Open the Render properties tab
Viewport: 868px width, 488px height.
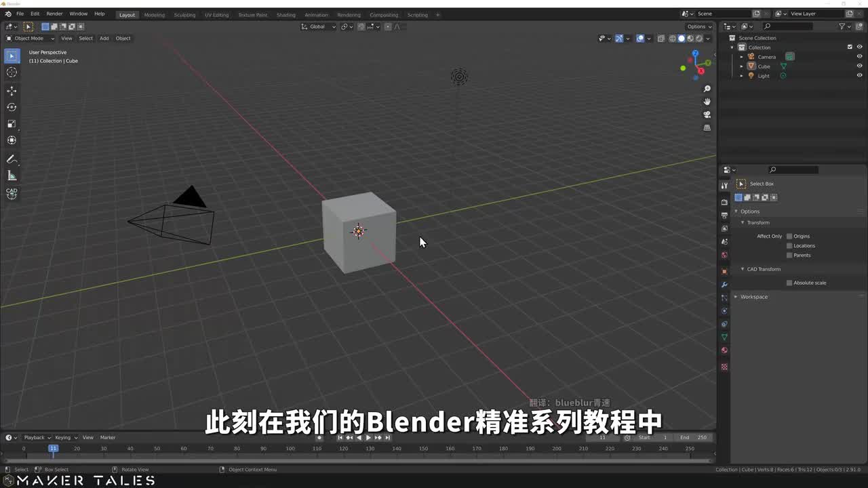point(724,202)
